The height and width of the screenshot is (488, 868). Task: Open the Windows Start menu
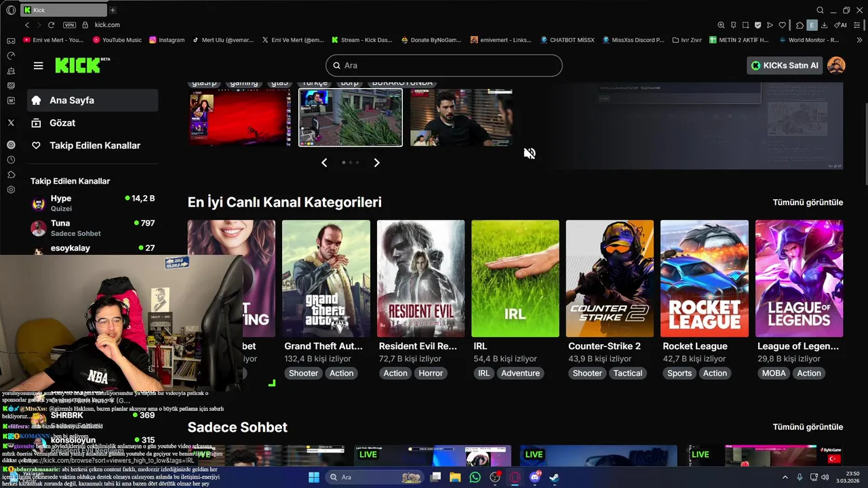pyautogui.click(x=314, y=477)
